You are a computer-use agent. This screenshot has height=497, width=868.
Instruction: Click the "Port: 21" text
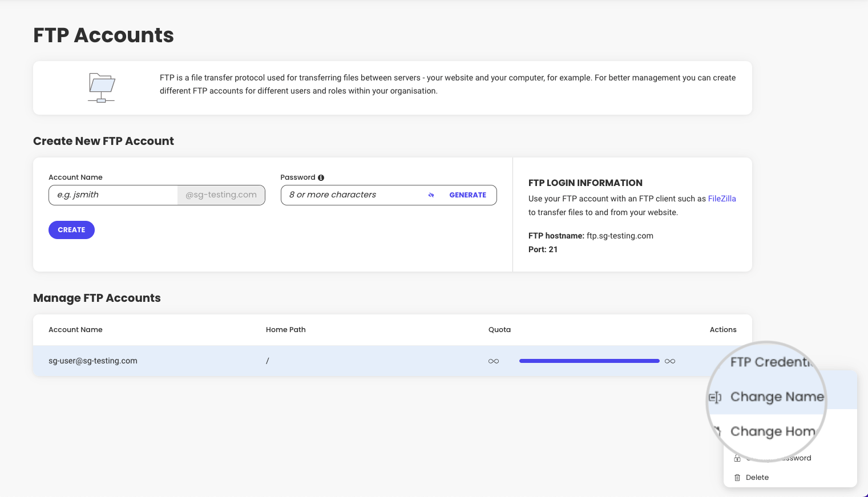543,249
